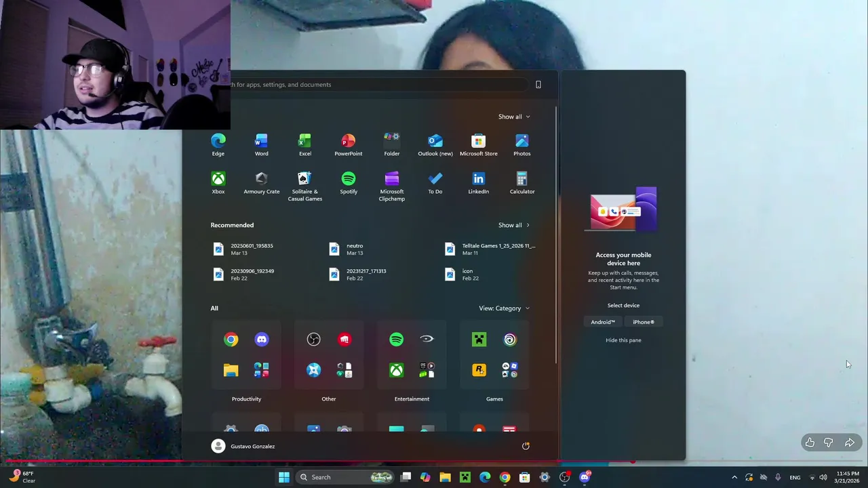Launch Armoury Crate

(x=261, y=182)
